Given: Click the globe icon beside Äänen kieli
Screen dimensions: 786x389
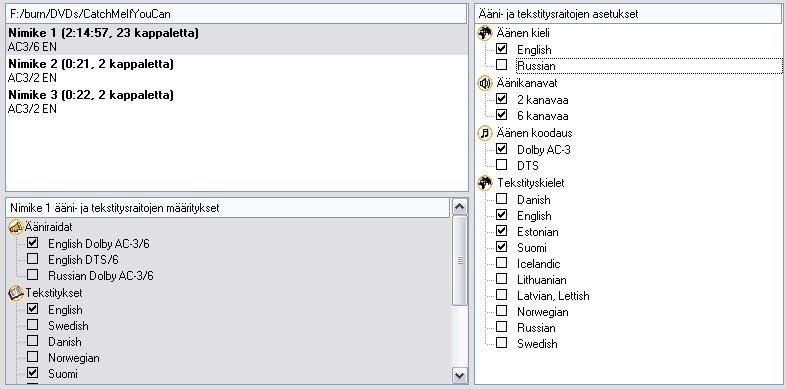Looking at the screenshot, I should pos(485,34).
